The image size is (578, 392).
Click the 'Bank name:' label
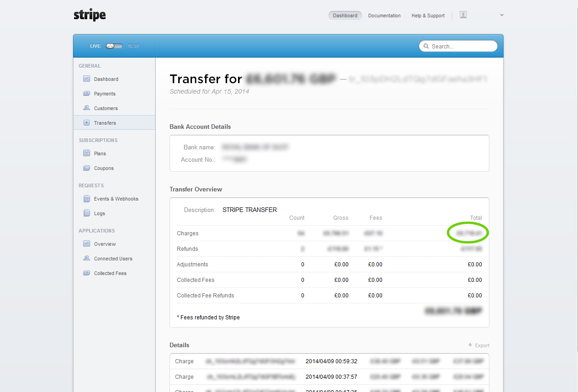pyautogui.click(x=199, y=147)
